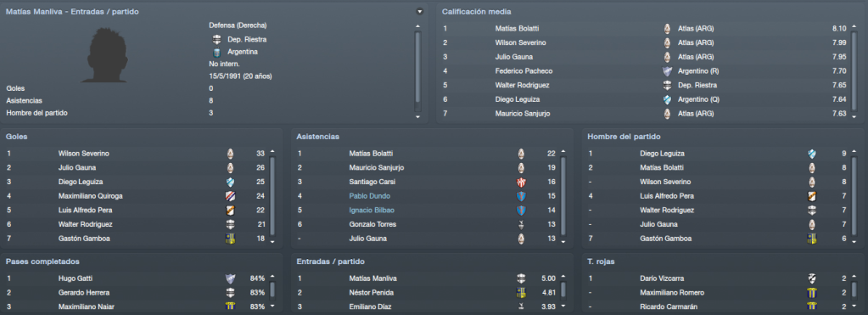The image size is (868, 315).
Task: Click up arrow in Goles list scrollbar
Action: [272, 151]
